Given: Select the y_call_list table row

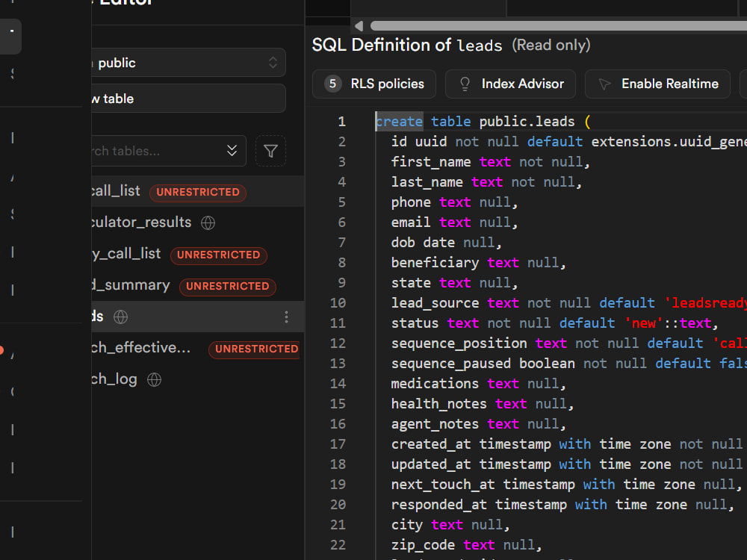Looking at the screenshot, I should click(198, 254).
